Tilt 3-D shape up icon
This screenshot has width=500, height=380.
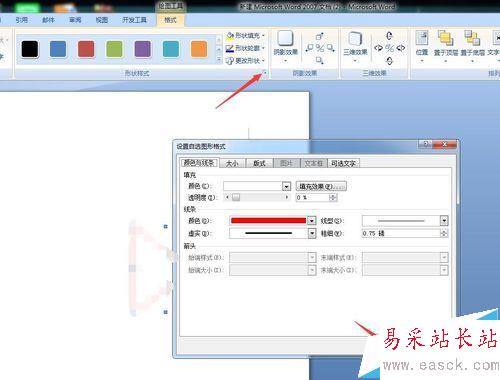[389, 35]
